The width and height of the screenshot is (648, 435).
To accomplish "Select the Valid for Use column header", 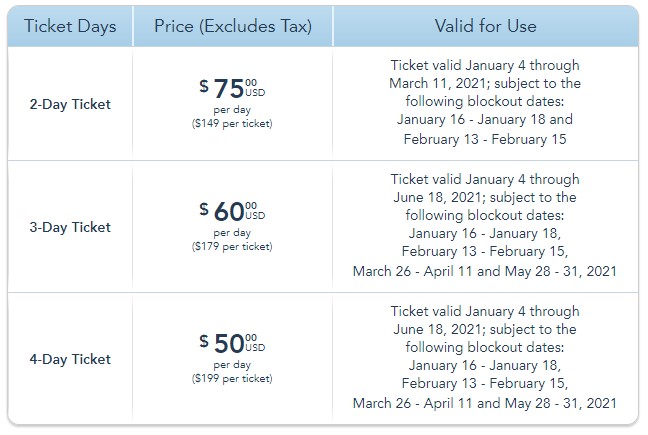I will tap(485, 26).
